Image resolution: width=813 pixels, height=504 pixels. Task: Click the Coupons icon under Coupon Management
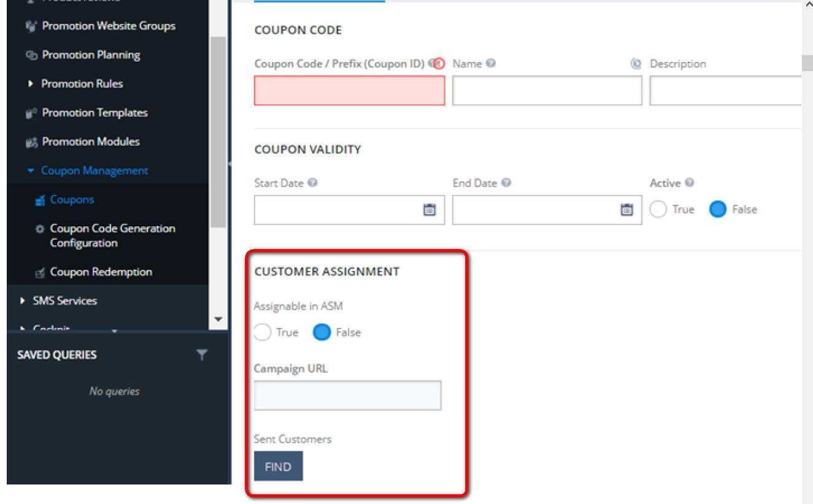tap(40, 200)
